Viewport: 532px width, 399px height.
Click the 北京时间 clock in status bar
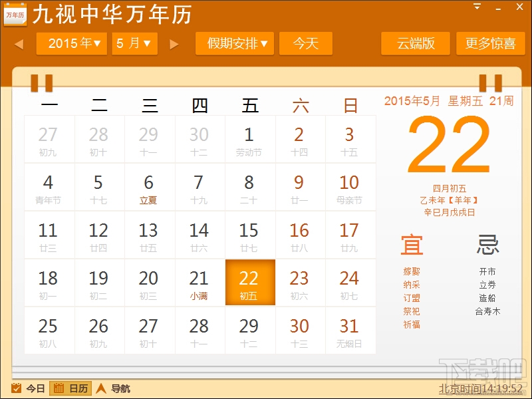point(480,388)
